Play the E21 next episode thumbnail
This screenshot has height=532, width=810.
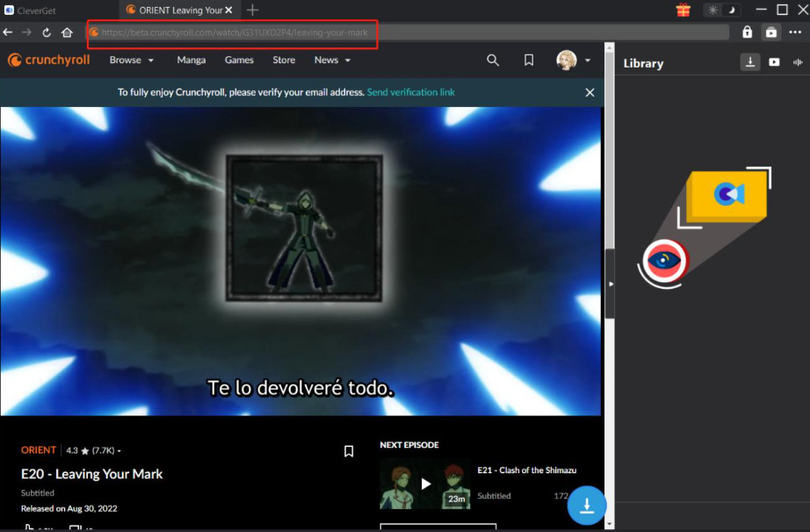click(x=425, y=484)
